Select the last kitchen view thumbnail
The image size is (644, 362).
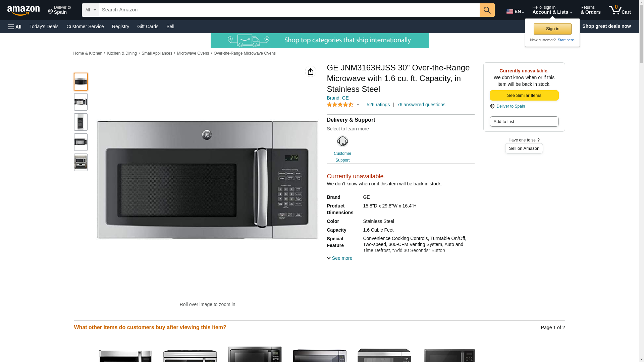(80, 162)
